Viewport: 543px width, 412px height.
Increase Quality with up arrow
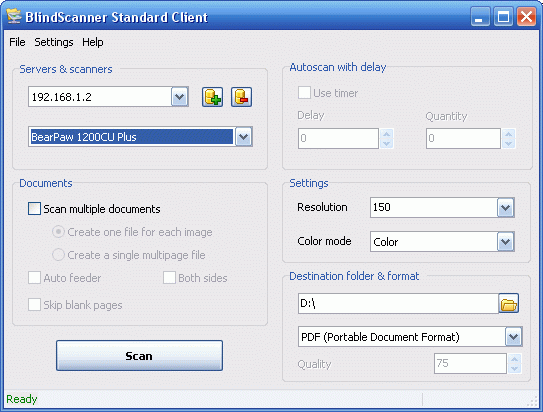coord(515,359)
